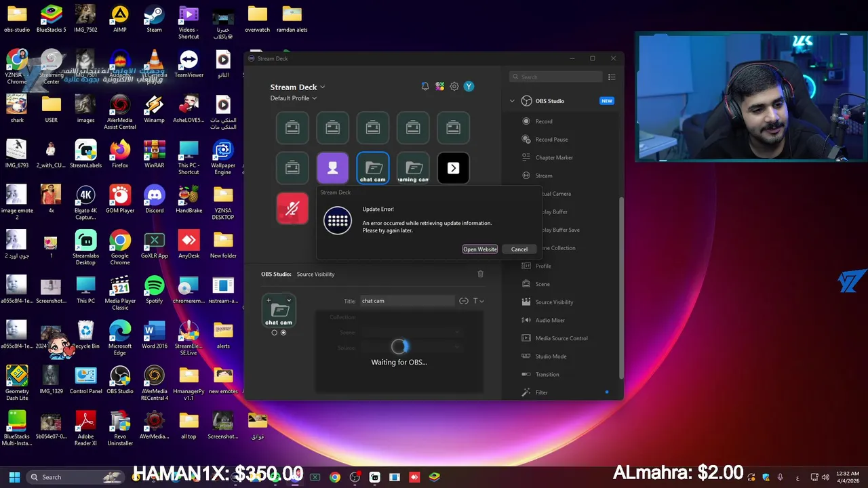868x488 pixels.
Task: Open GoXLR App desktop shortcut
Action: 154,244
